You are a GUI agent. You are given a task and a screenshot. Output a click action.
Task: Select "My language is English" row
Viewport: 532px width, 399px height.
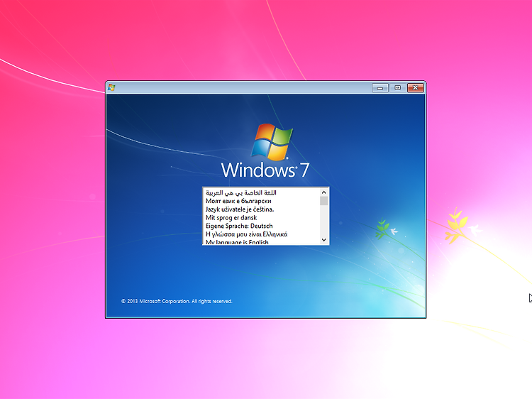coord(261,242)
